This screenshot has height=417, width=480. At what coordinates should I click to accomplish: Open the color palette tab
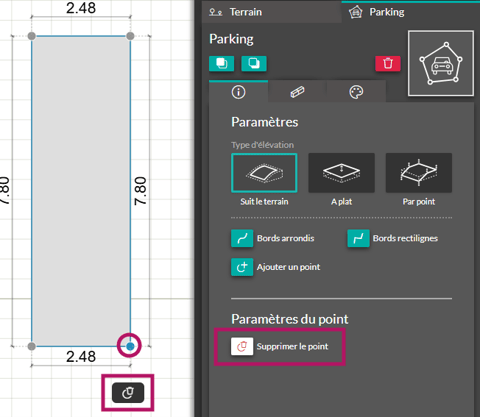356,92
